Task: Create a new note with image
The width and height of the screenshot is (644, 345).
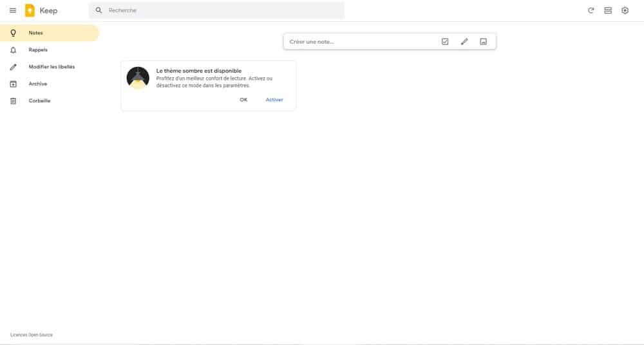Action: (x=483, y=42)
